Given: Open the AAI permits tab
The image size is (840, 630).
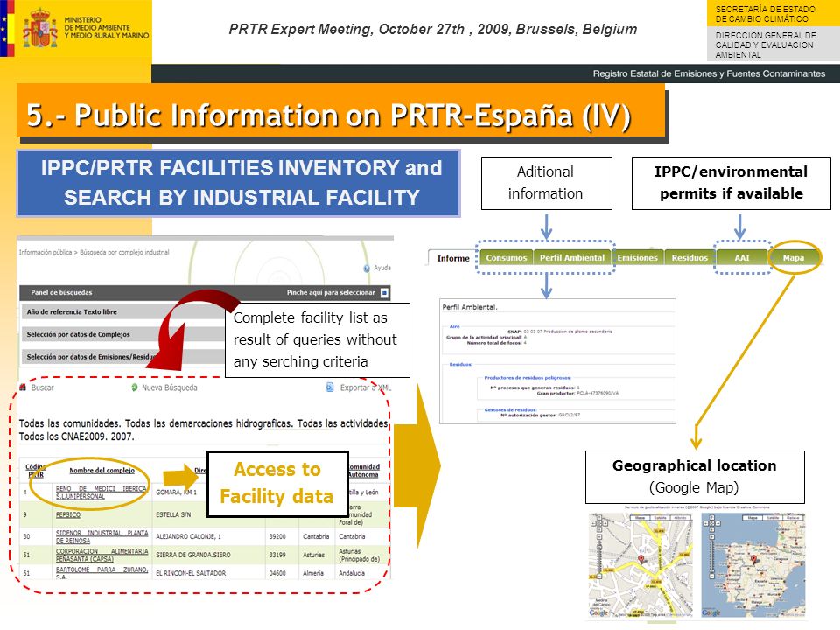Looking at the screenshot, I should (x=742, y=257).
